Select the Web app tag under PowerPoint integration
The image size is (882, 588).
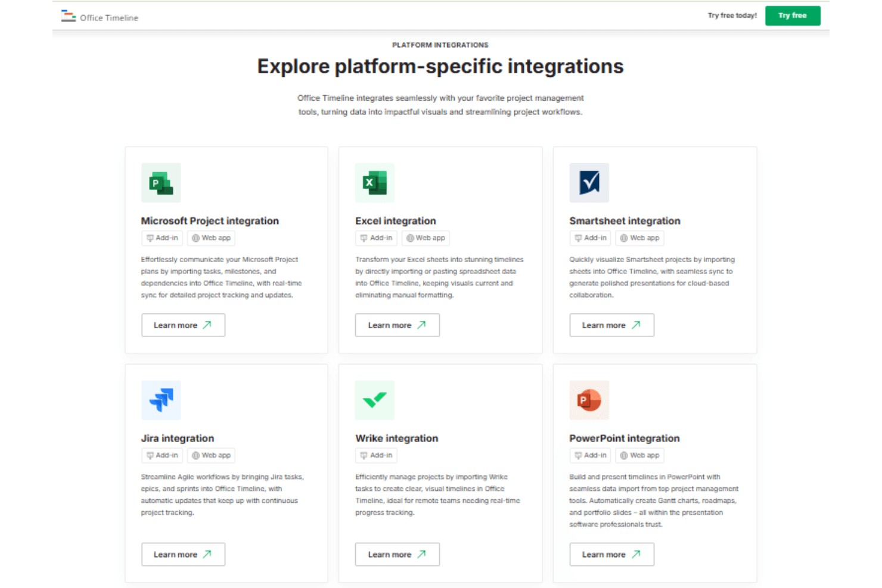tap(639, 456)
